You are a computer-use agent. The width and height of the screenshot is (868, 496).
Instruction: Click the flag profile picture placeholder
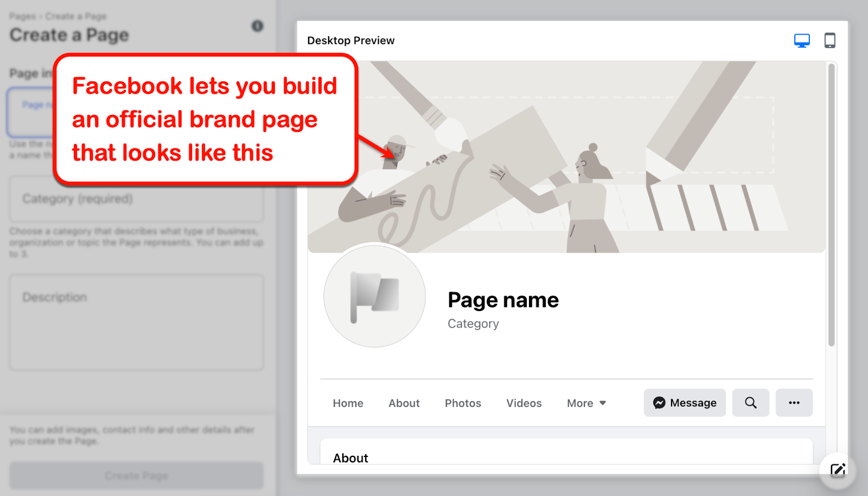(374, 296)
